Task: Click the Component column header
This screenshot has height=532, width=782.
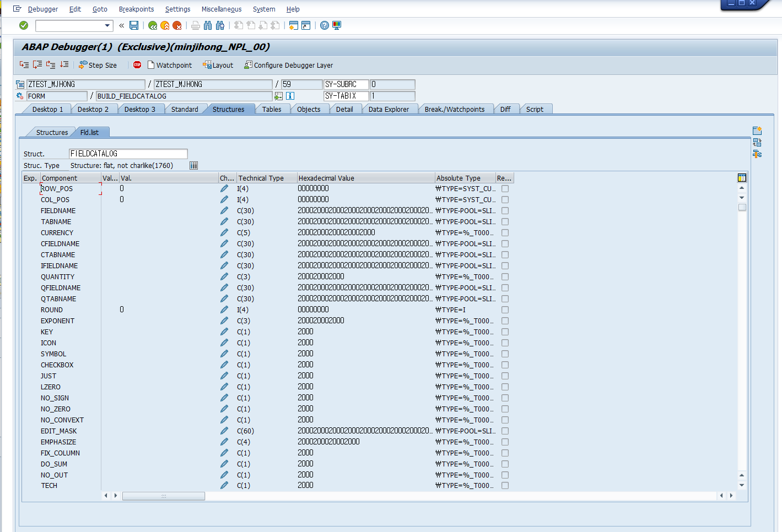Action: pos(71,178)
